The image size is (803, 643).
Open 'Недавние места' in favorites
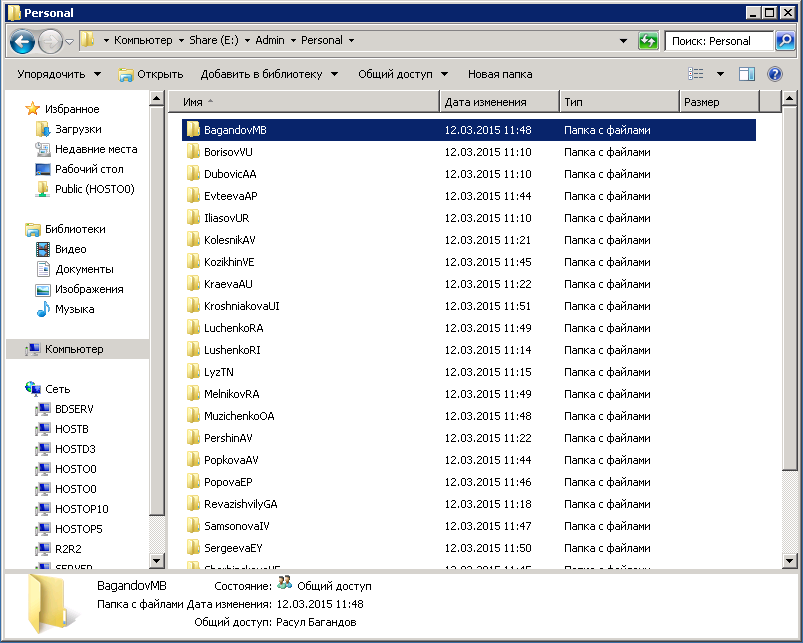coord(96,149)
